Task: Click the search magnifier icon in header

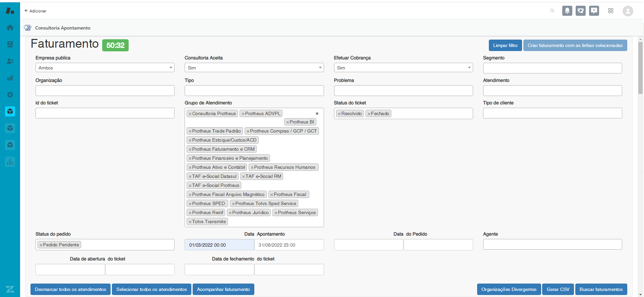Action: click(553, 11)
